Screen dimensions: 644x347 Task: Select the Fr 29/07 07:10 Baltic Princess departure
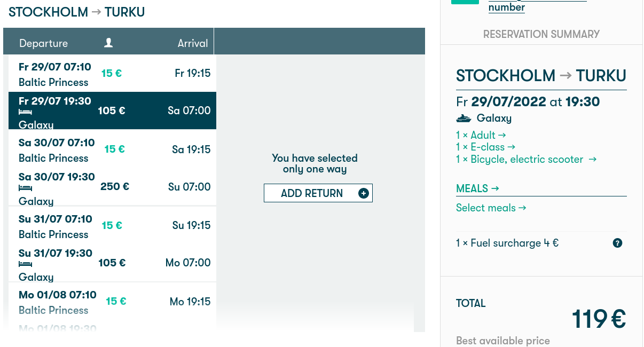click(112, 74)
